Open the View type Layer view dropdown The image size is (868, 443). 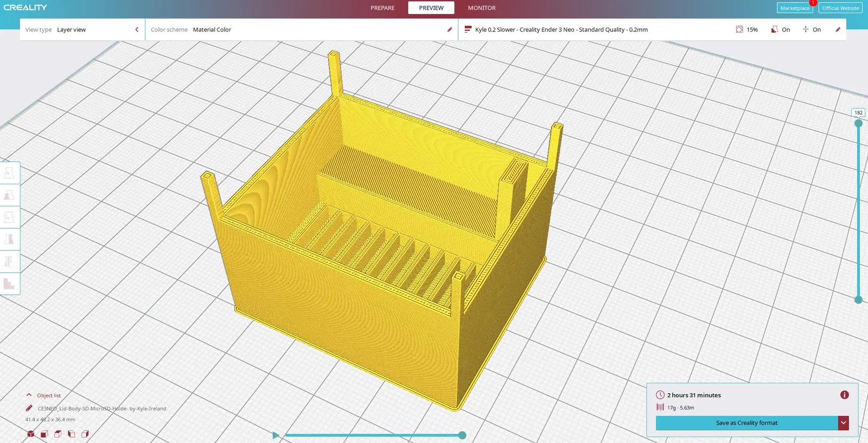pos(82,30)
